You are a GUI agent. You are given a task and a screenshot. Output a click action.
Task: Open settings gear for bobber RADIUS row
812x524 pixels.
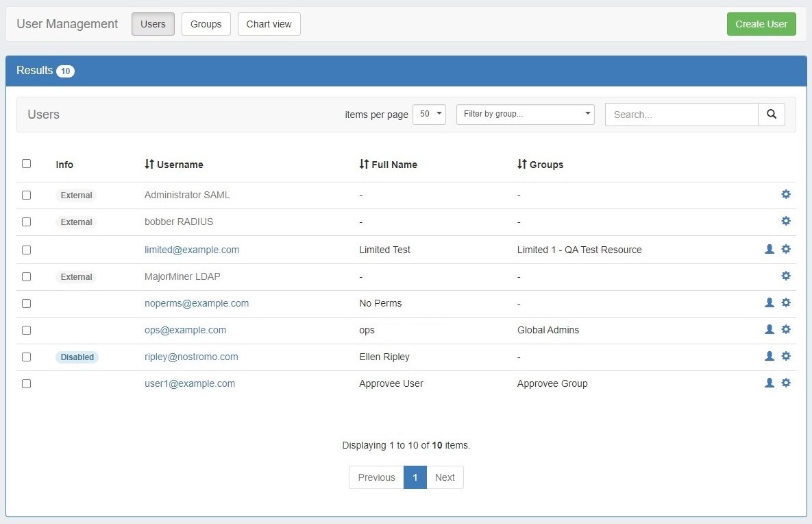(786, 221)
